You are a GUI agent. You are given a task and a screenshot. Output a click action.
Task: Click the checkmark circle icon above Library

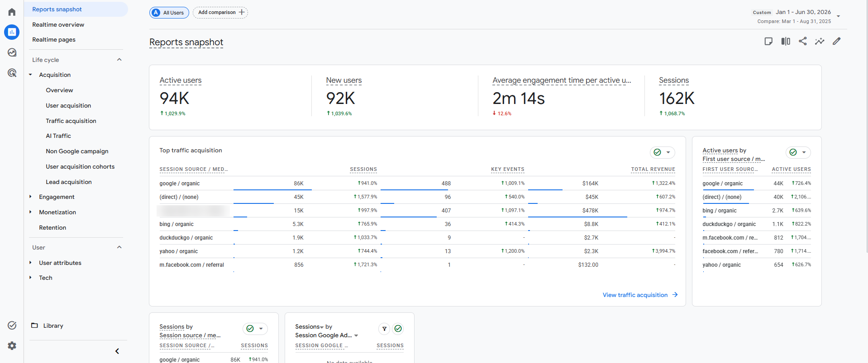(12, 325)
